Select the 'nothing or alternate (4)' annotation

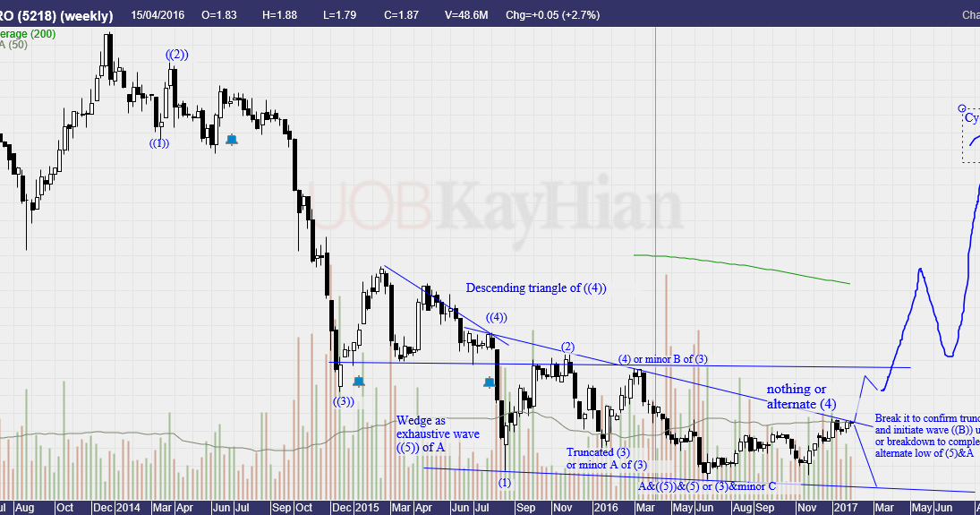[x=801, y=397]
